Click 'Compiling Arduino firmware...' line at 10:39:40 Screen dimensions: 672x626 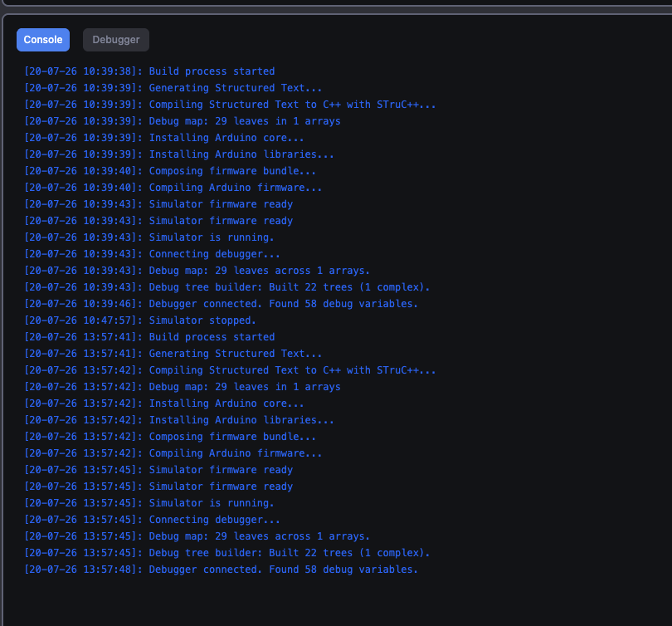[x=173, y=188]
